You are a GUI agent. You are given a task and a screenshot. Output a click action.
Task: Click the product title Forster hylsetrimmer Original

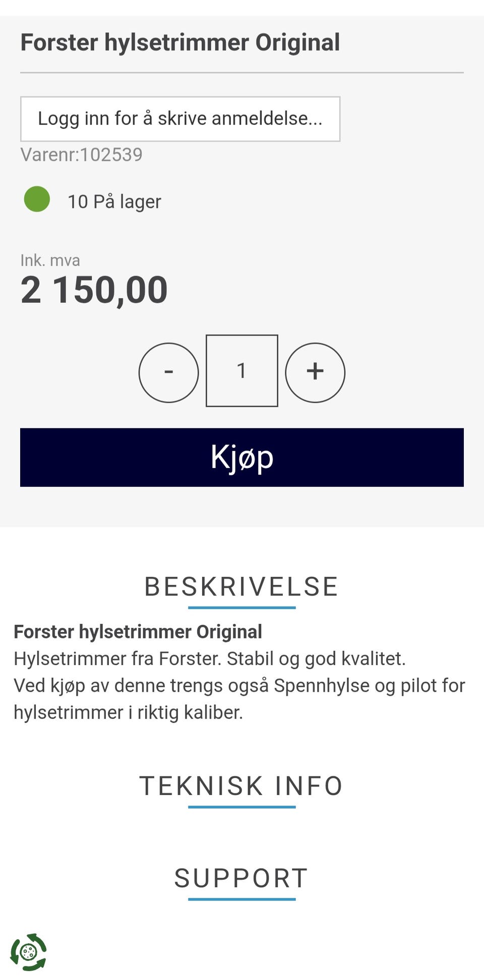coord(180,42)
